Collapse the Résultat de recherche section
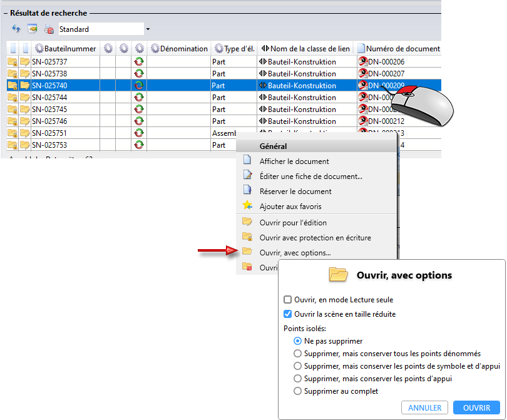507x420 pixels. [6, 13]
